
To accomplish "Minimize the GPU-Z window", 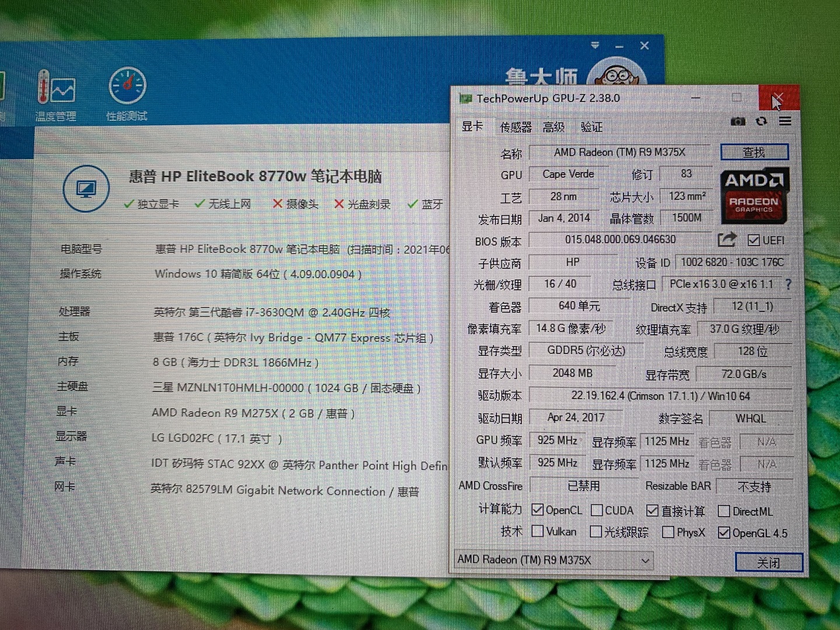I will [696, 97].
